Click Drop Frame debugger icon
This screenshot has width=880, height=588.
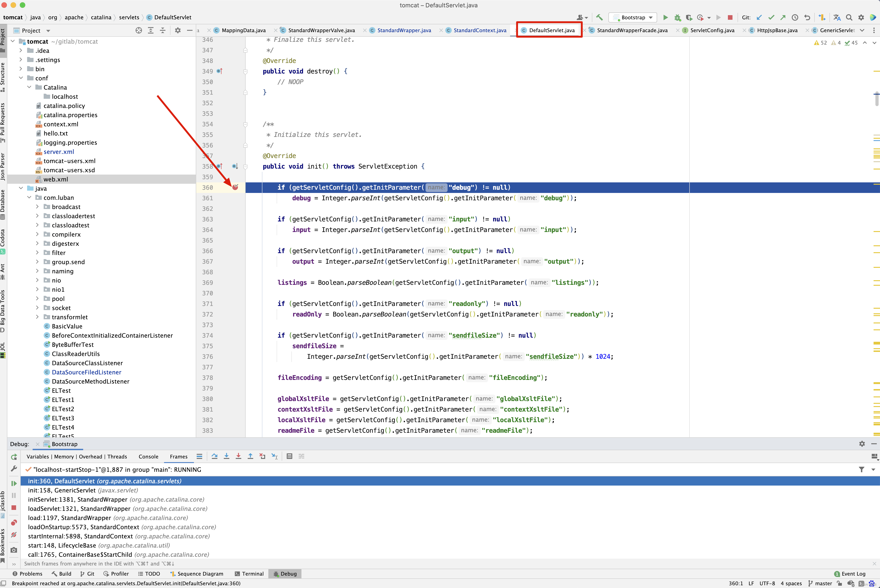click(263, 456)
